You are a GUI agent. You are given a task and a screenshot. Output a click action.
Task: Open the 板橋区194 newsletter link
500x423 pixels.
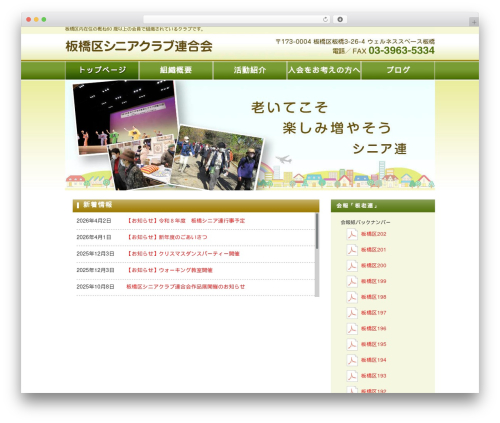tap(373, 360)
